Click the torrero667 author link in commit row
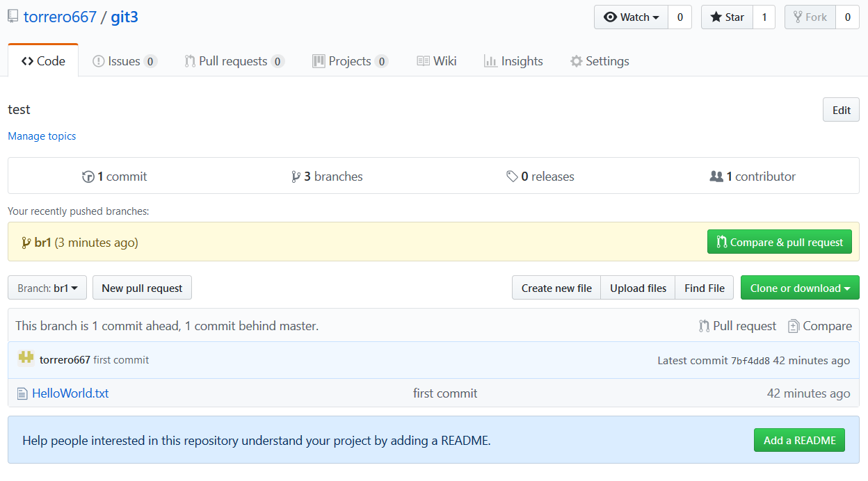This screenshot has width=868, height=481. click(x=65, y=360)
